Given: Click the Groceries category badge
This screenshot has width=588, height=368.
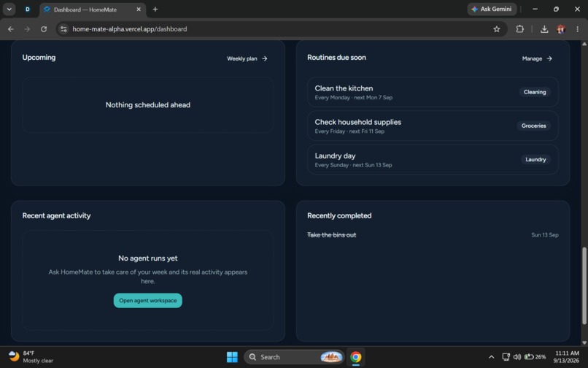Looking at the screenshot, I should (x=533, y=126).
